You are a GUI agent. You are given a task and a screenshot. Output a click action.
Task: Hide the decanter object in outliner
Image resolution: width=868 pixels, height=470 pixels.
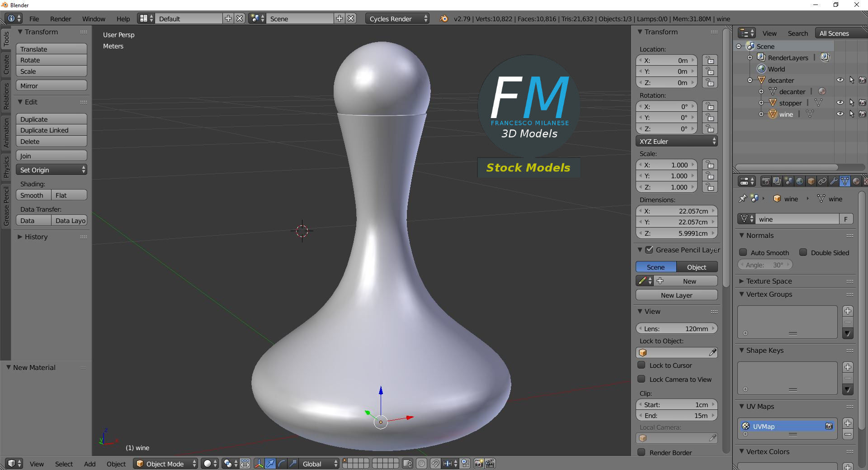pos(840,80)
